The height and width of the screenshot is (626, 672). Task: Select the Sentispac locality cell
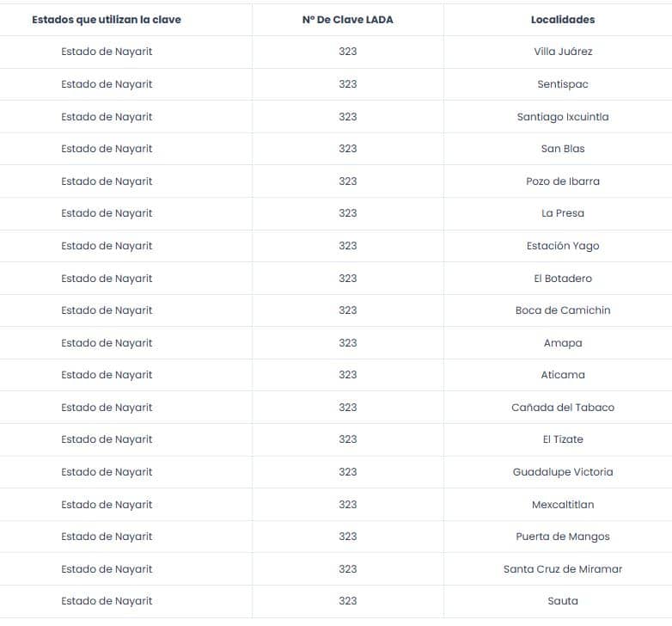[563, 84]
